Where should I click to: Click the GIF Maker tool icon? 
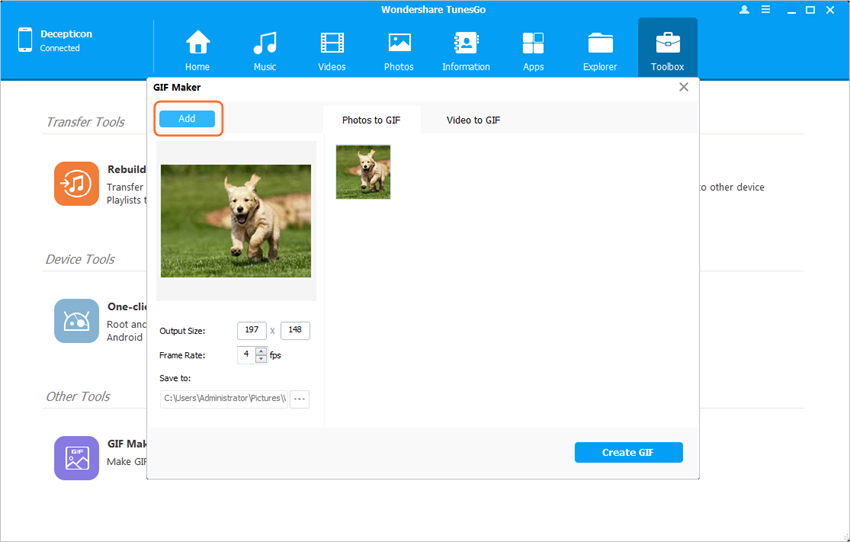[76, 458]
